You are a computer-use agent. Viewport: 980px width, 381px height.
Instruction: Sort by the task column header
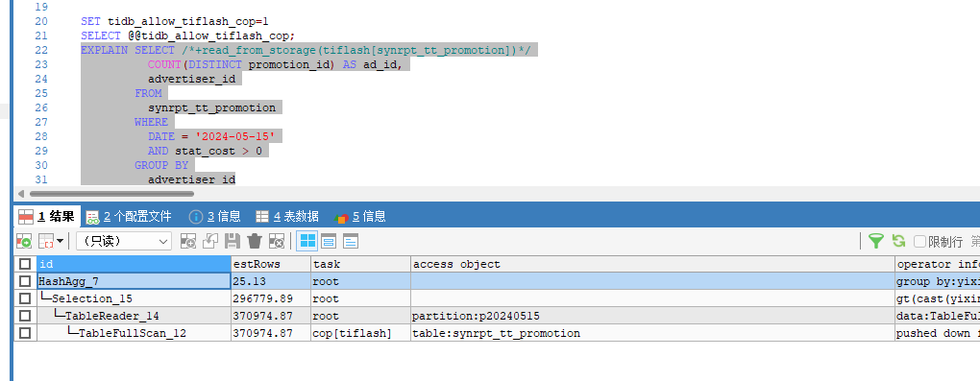[x=360, y=264]
